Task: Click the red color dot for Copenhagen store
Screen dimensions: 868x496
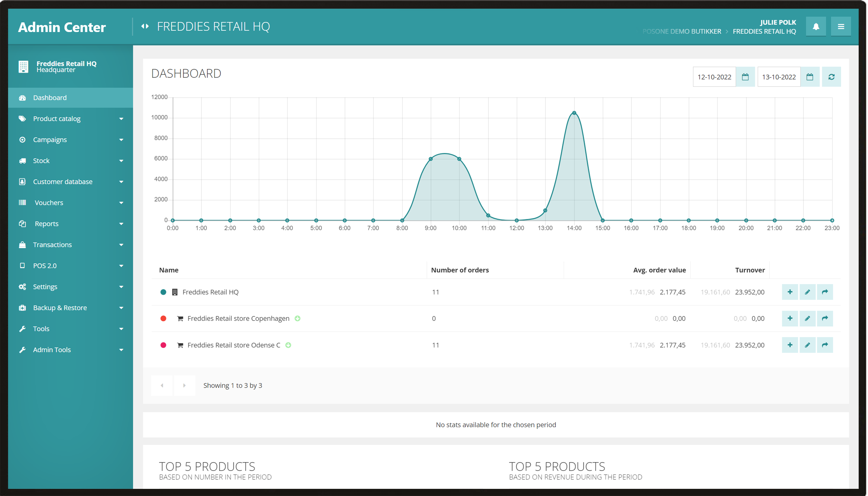Action: tap(163, 318)
